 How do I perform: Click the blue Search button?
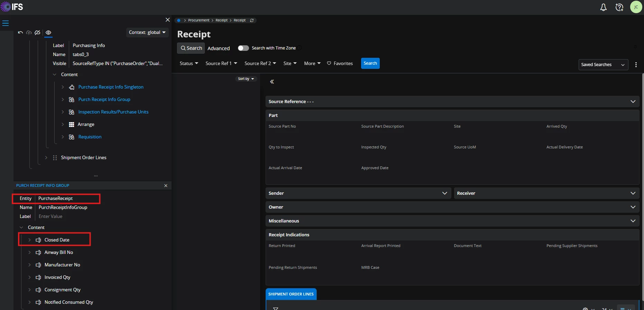click(370, 63)
